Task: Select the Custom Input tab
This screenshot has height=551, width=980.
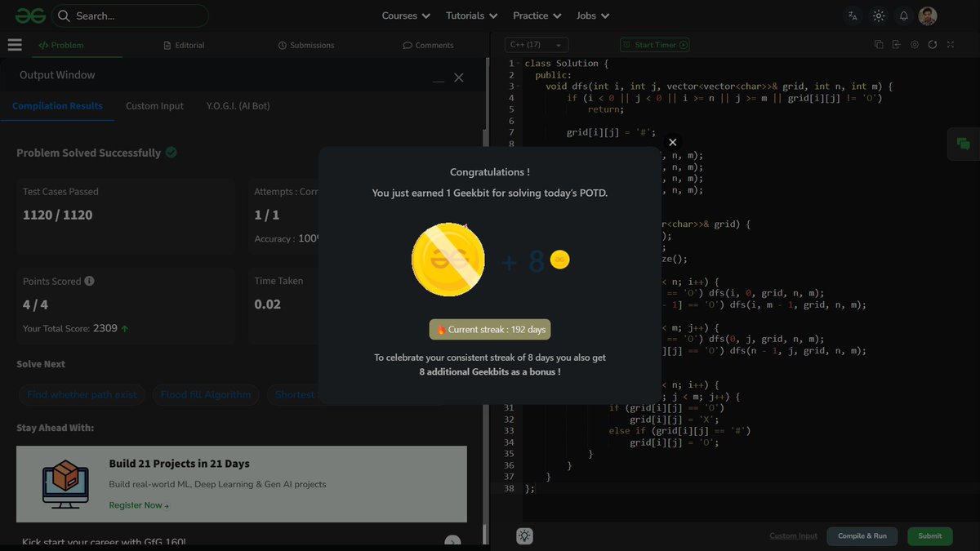Action: [154, 106]
